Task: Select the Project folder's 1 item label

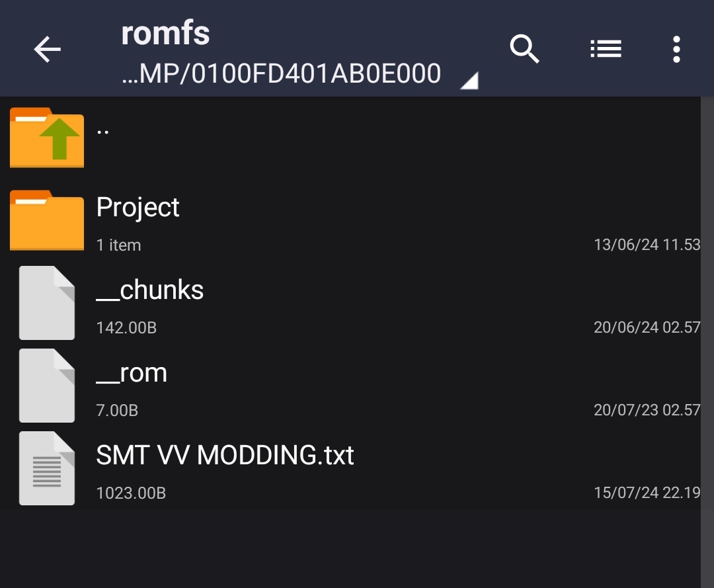Action: click(119, 245)
